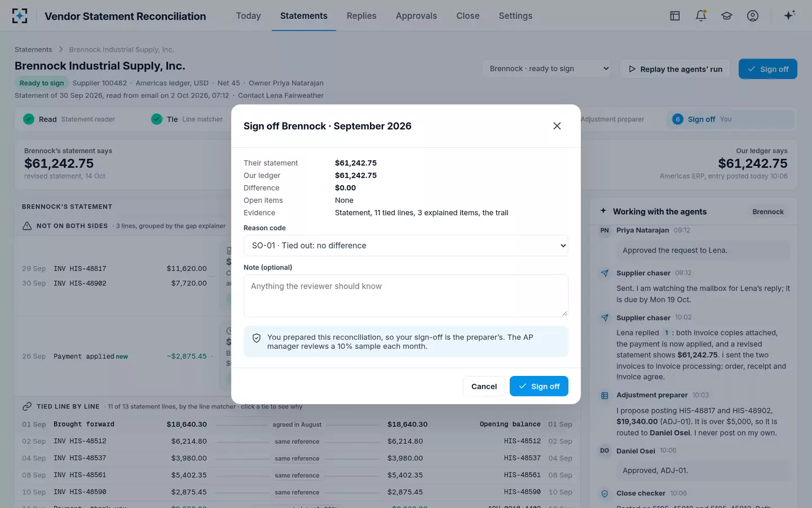The image size is (812, 508).
Task: Open the Close tab in the top navigation
Action: (468, 16)
